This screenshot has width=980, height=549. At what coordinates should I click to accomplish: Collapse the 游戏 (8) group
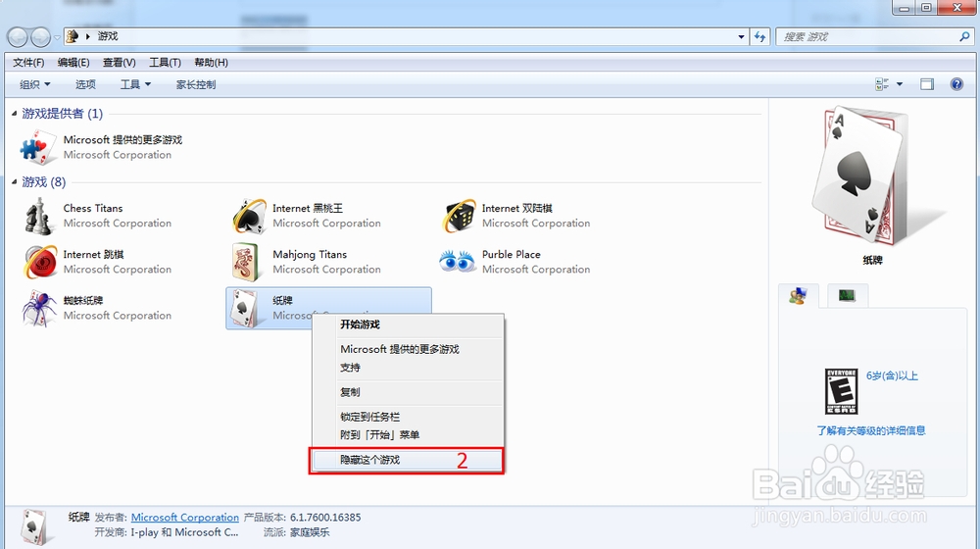15,182
